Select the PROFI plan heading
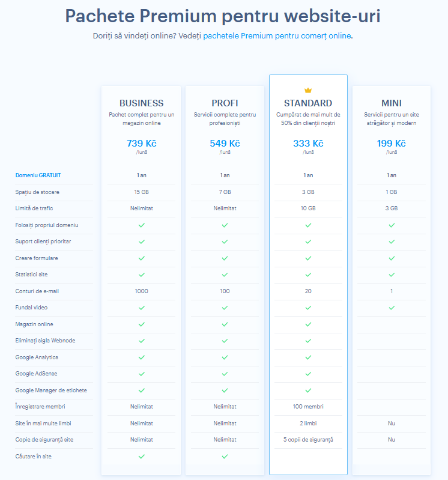This screenshot has height=480, width=448. (x=225, y=103)
